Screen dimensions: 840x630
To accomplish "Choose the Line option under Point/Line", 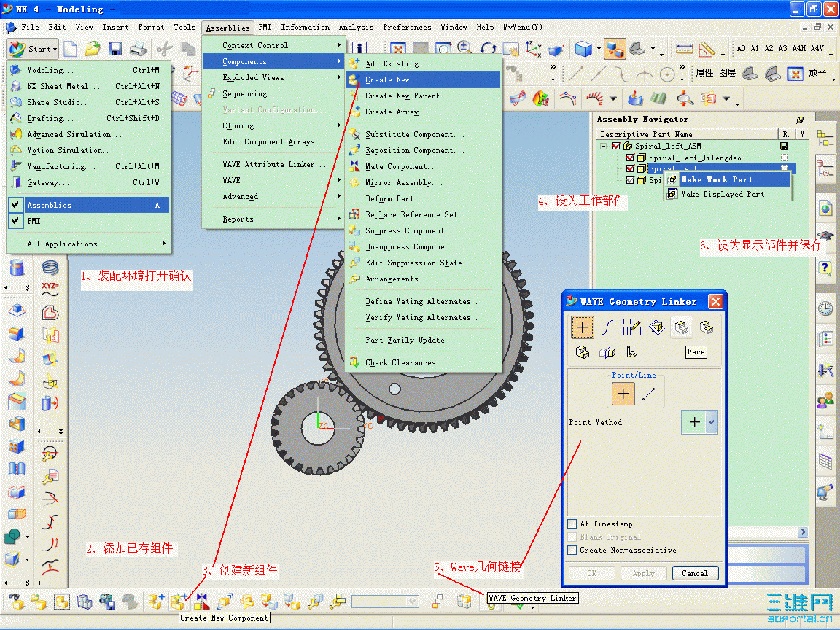I will (x=648, y=394).
